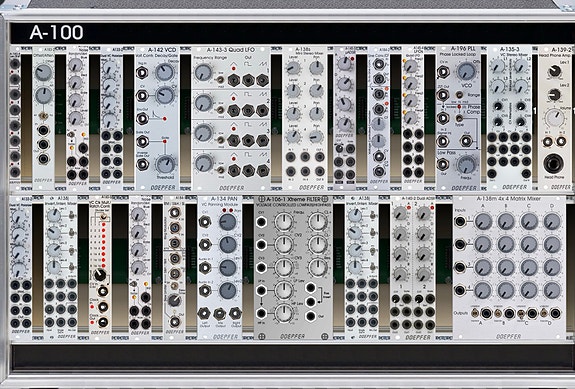
Task: Flip LFO 4 range switch on Quad LFO
Action: [x=221, y=170]
